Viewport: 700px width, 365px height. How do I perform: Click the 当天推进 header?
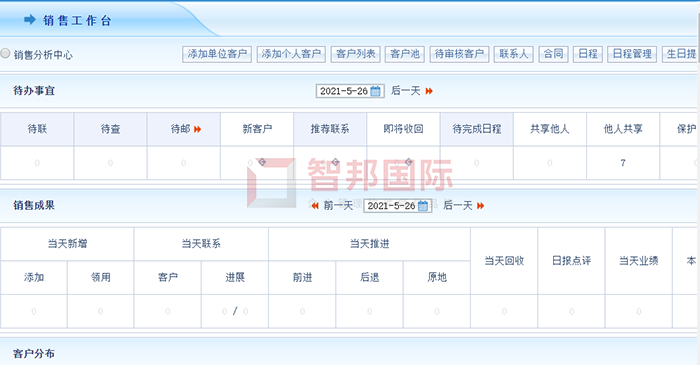[x=369, y=244]
